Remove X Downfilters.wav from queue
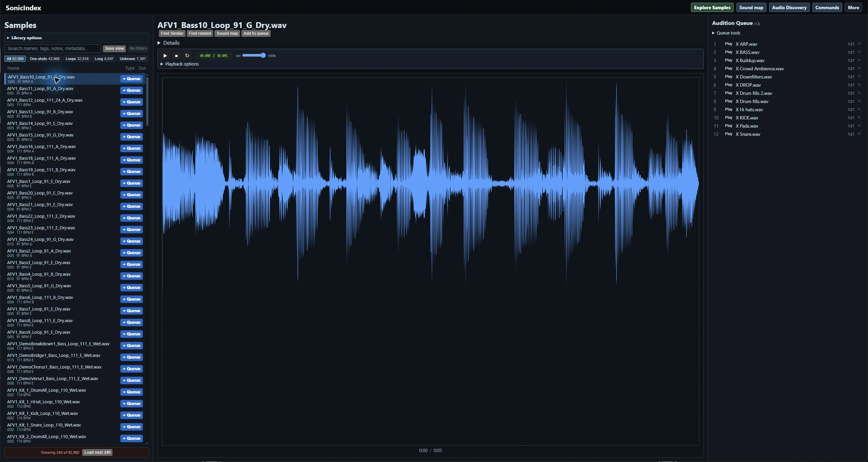Screen dimensions: 868x462 click(859, 76)
